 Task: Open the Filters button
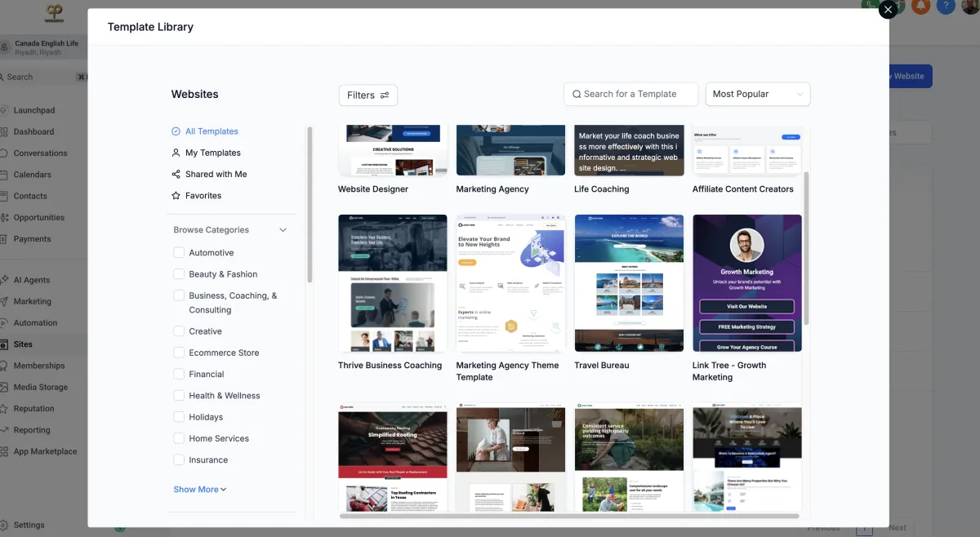368,95
